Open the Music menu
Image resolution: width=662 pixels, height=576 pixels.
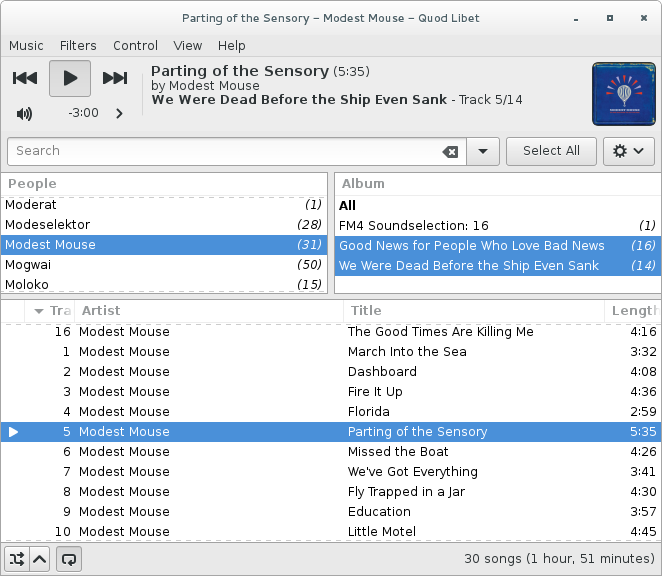click(x=26, y=46)
